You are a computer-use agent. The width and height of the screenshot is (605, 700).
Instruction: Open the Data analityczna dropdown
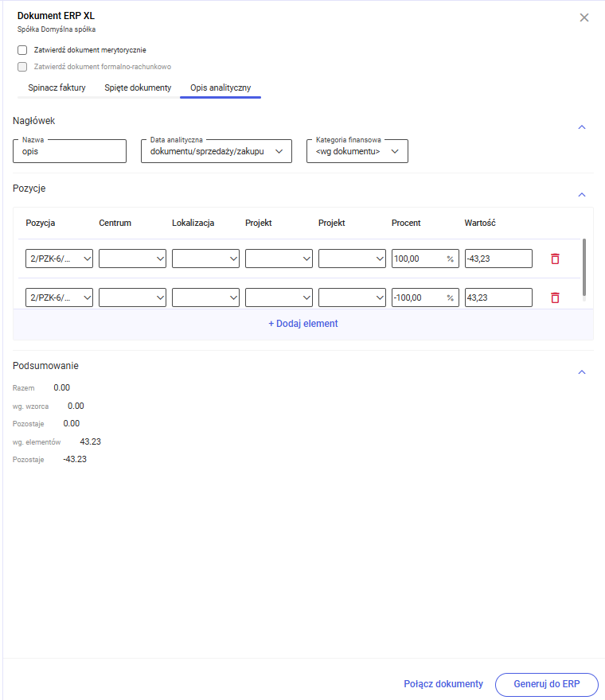click(x=217, y=151)
